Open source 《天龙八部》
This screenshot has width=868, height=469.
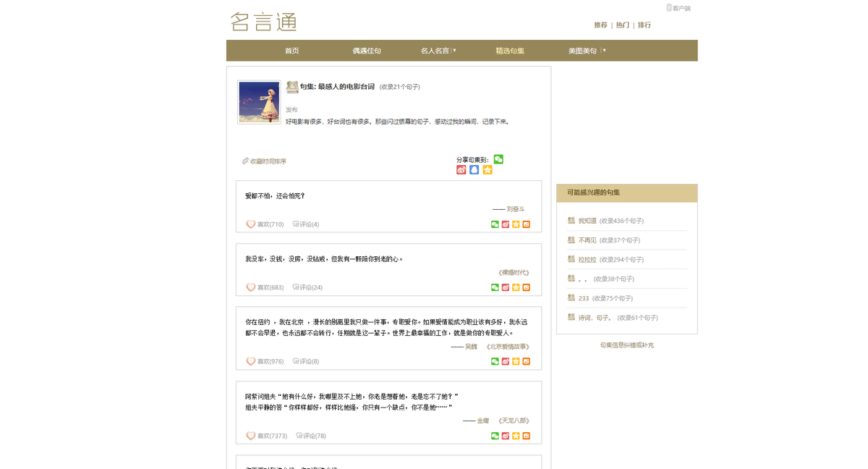tap(514, 421)
